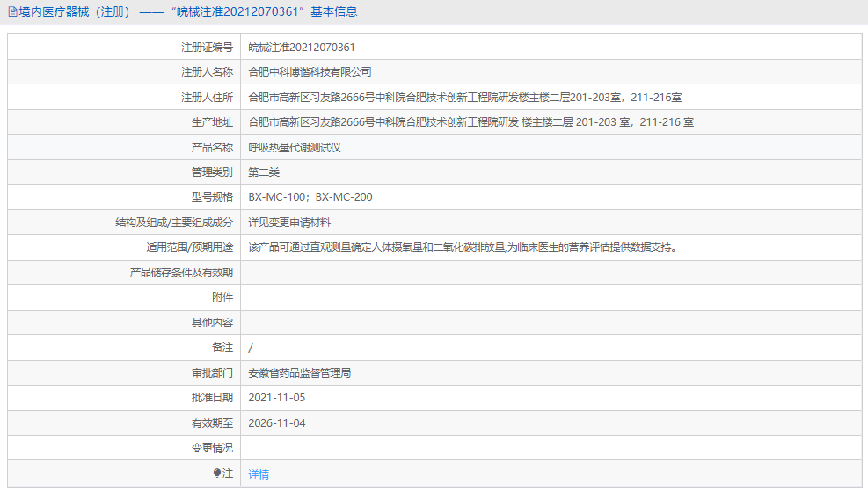Click the 有效期至 label

click(212, 422)
